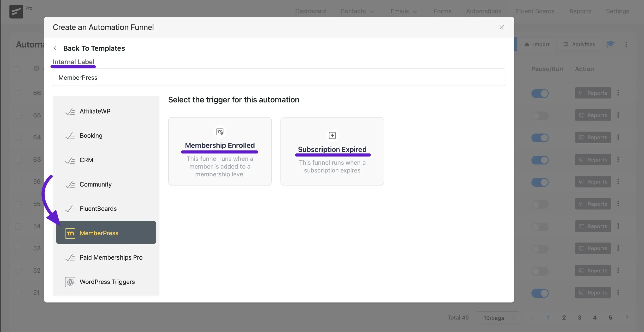Click the Internal Label input field
This screenshot has width=644, height=332.
(279, 77)
